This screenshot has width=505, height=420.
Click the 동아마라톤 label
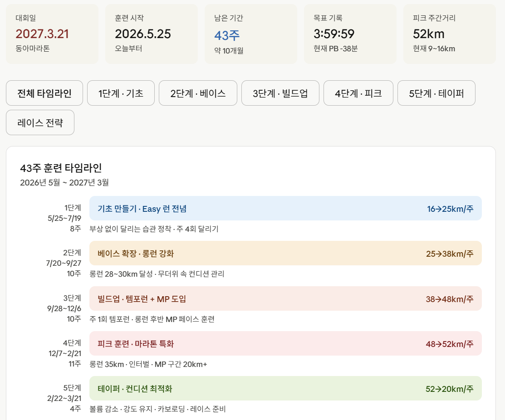33,48
